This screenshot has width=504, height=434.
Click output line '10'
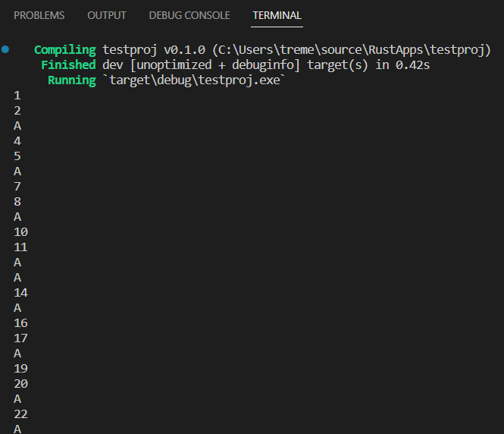point(21,232)
